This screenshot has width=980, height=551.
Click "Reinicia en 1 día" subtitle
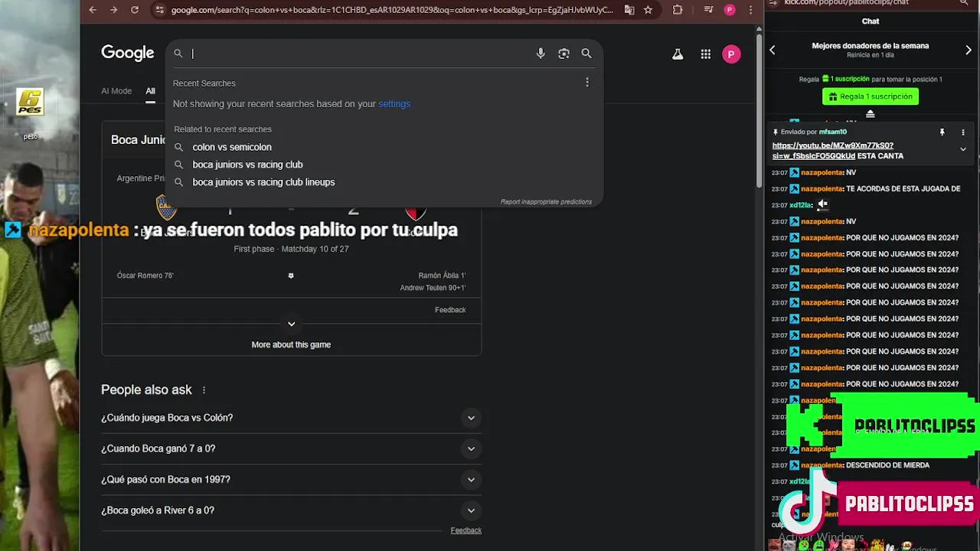871,56
